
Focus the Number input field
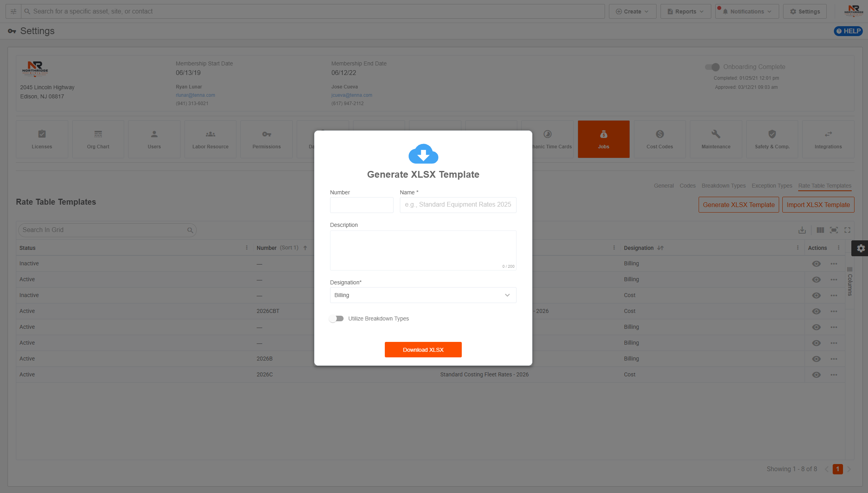click(x=361, y=205)
